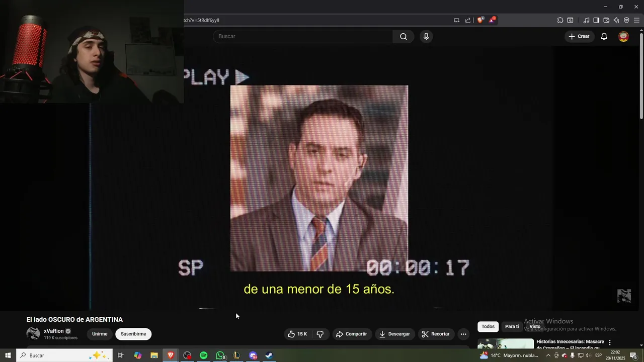The image size is (644, 362).
Task: Open the clock showing 22:02
Action: [x=615, y=355]
